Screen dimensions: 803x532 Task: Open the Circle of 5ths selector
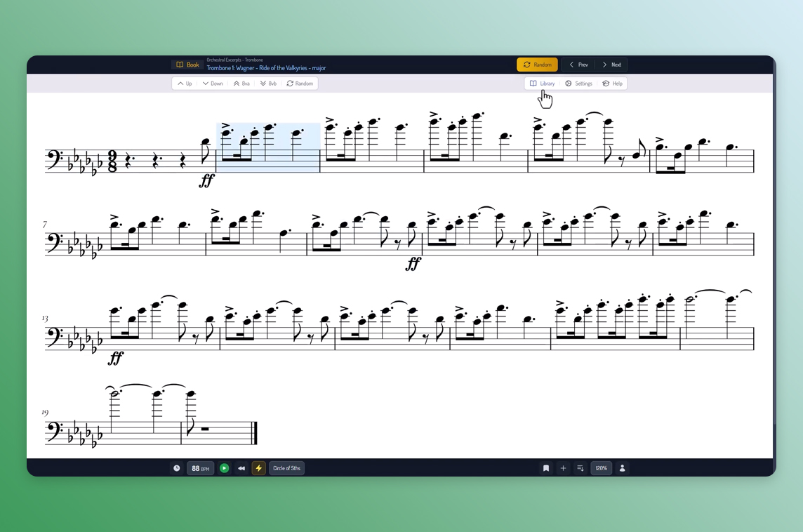coord(286,468)
